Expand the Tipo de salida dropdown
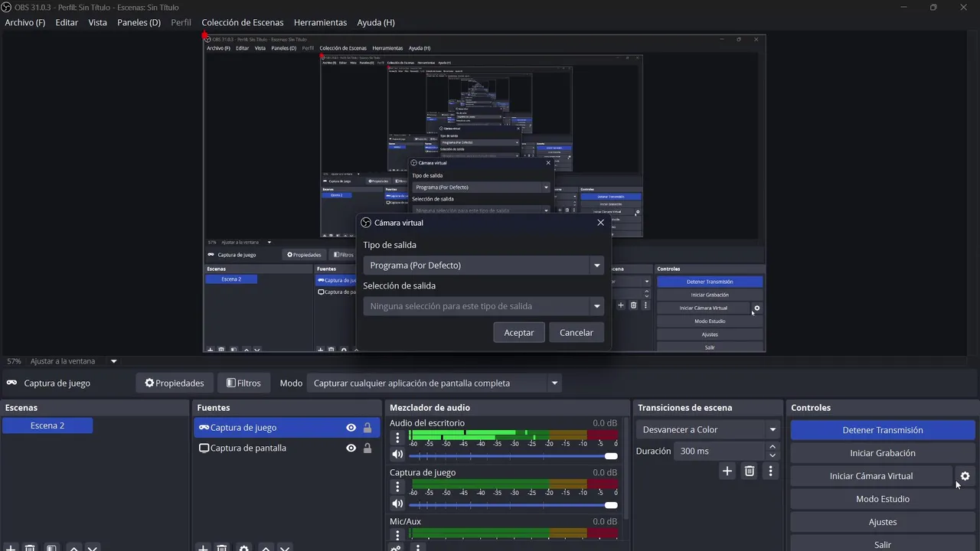 596,266
